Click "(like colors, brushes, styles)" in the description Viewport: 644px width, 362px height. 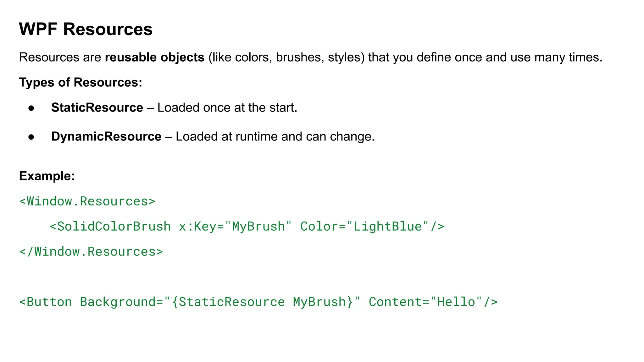286,58
